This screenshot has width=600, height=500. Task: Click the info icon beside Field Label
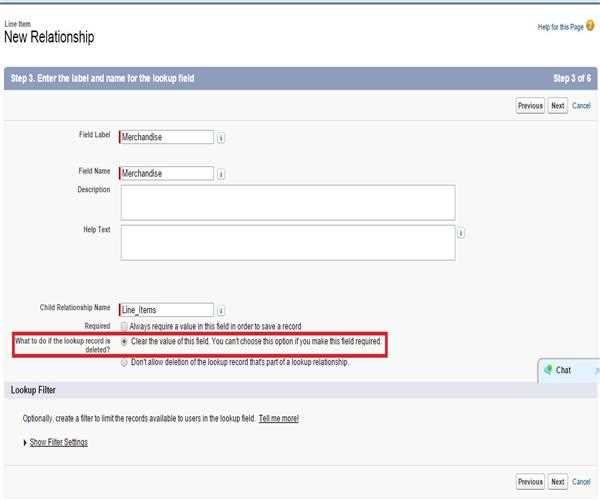click(221, 138)
